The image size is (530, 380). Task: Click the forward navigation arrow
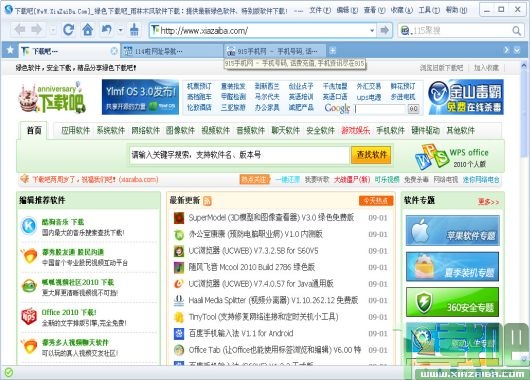[37, 30]
